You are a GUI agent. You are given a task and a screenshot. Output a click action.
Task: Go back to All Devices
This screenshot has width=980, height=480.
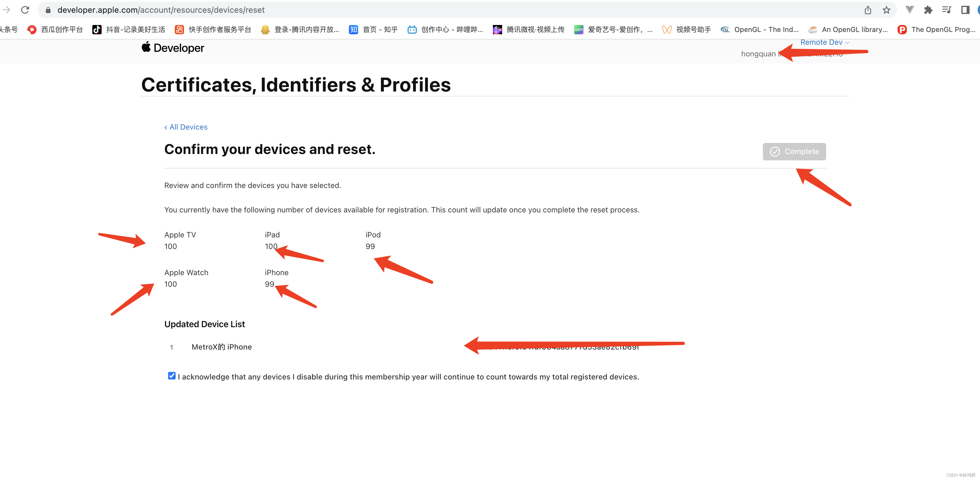186,127
